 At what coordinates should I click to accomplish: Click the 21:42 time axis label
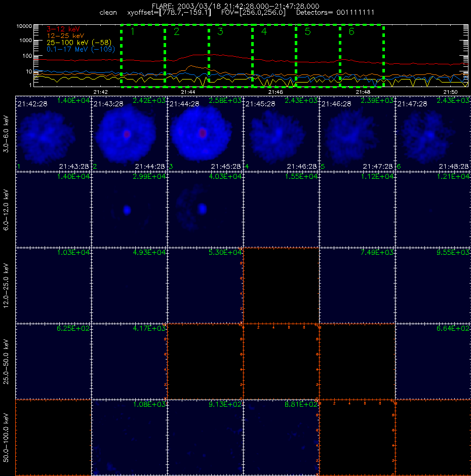click(x=100, y=92)
